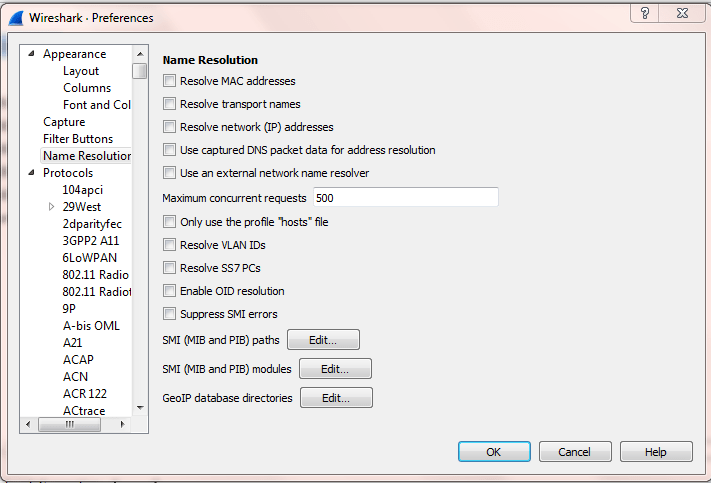Click the Wireshark shark fin title icon
711x483 pixels.
point(15,17)
